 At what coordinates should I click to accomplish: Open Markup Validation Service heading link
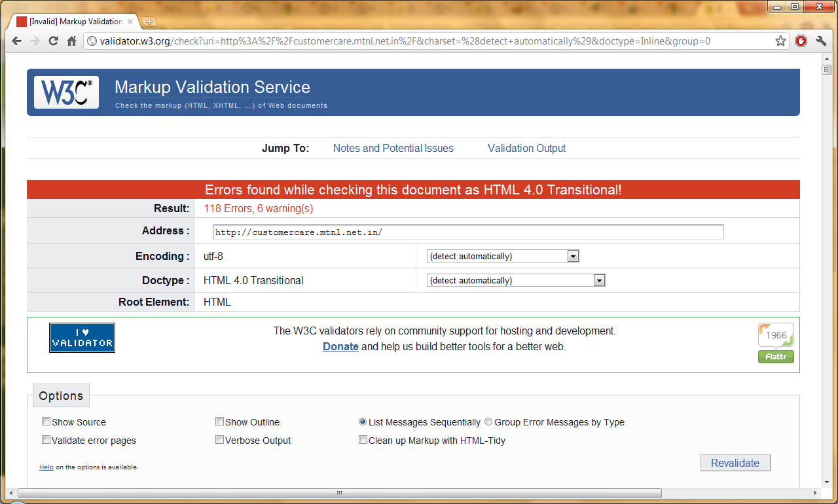click(212, 87)
